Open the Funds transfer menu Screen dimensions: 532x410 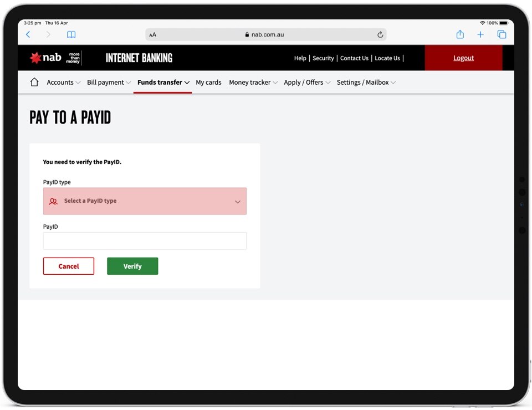(163, 82)
